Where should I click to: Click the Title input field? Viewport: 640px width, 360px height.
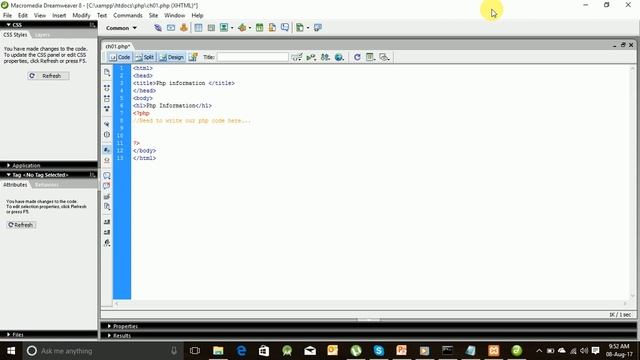click(x=253, y=57)
